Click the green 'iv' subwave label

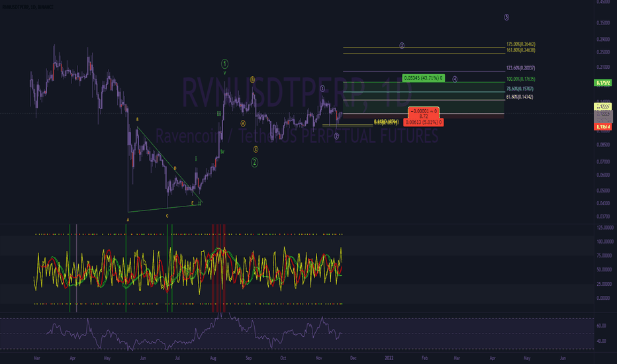222,152
